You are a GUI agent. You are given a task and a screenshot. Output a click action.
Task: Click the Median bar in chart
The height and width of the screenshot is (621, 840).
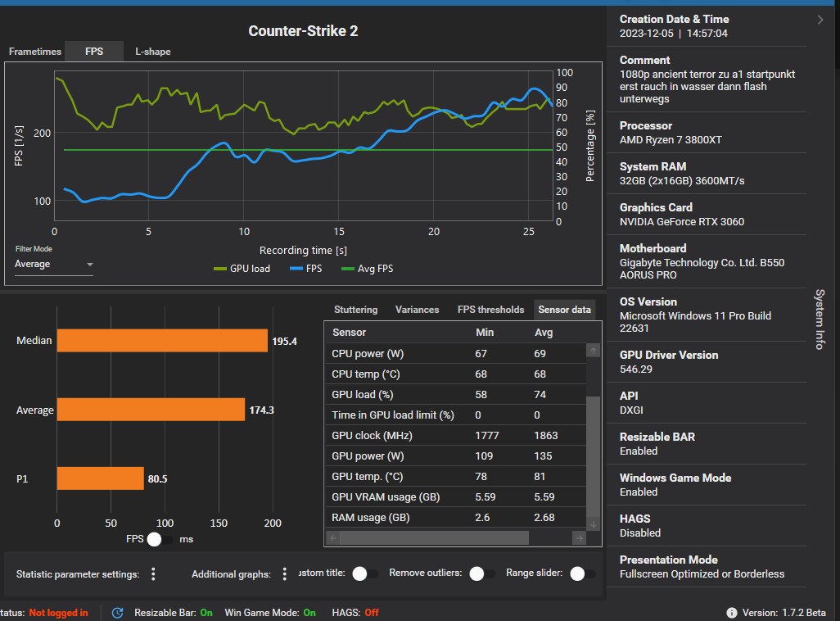pos(162,341)
